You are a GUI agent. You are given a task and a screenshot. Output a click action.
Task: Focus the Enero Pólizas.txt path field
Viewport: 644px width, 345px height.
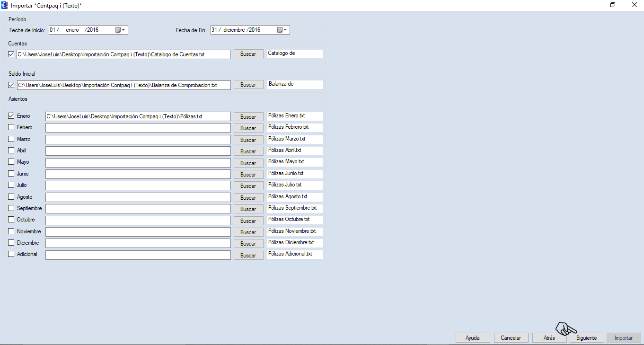pyautogui.click(x=138, y=116)
